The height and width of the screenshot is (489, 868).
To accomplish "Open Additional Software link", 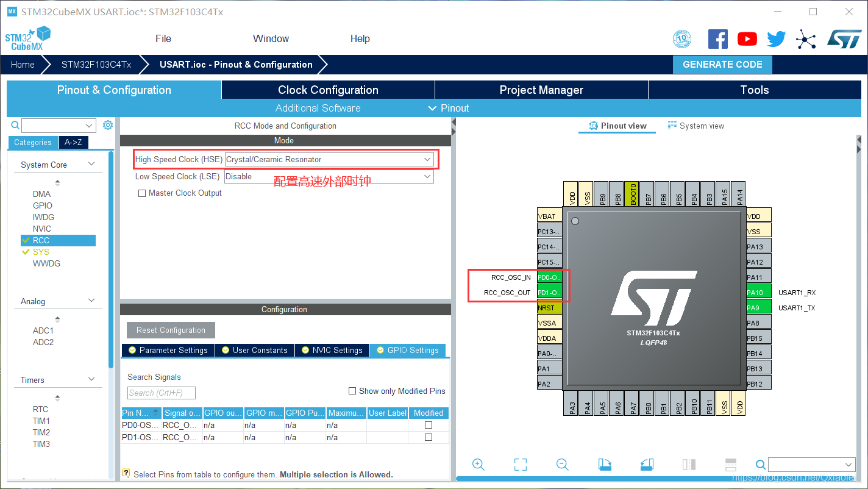I will [318, 108].
